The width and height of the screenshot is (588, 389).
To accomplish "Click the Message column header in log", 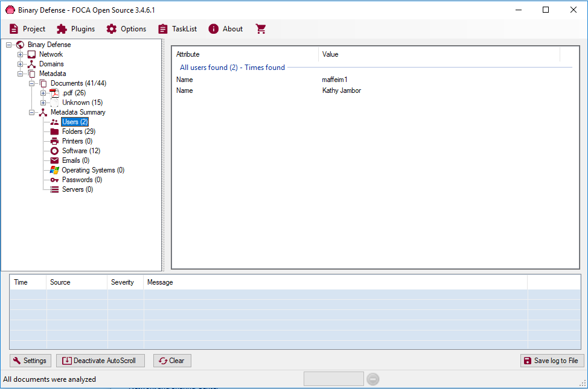I will (335, 282).
